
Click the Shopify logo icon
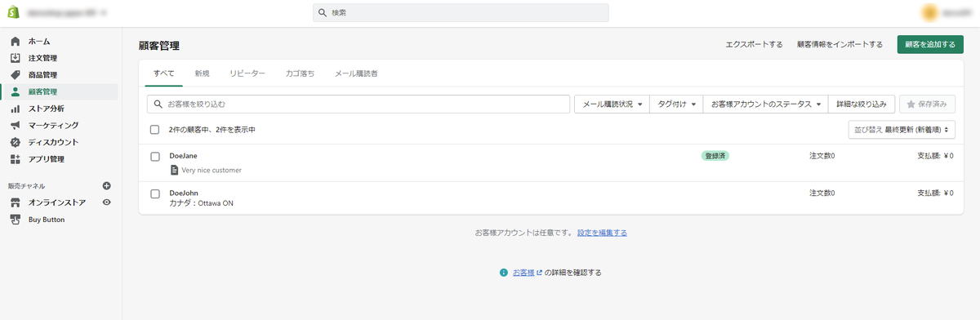pyautogui.click(x=14, y=13)
